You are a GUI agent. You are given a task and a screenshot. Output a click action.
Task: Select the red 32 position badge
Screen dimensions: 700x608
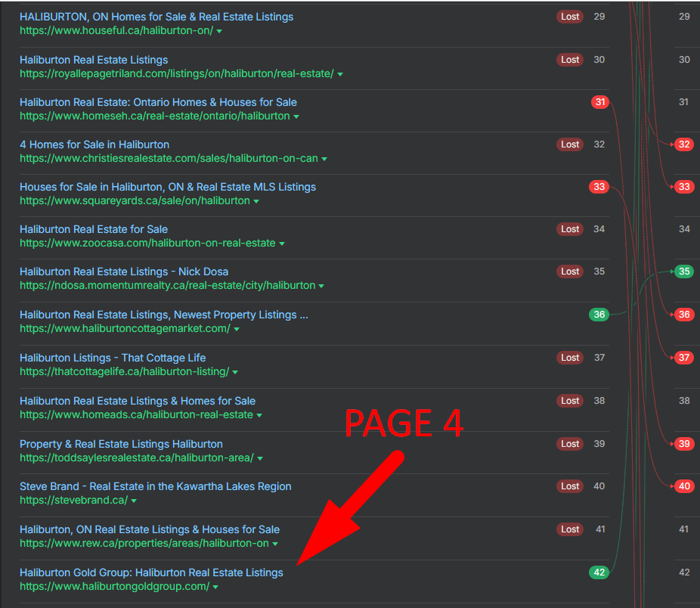pyautogui.click(x=684, y=144)
